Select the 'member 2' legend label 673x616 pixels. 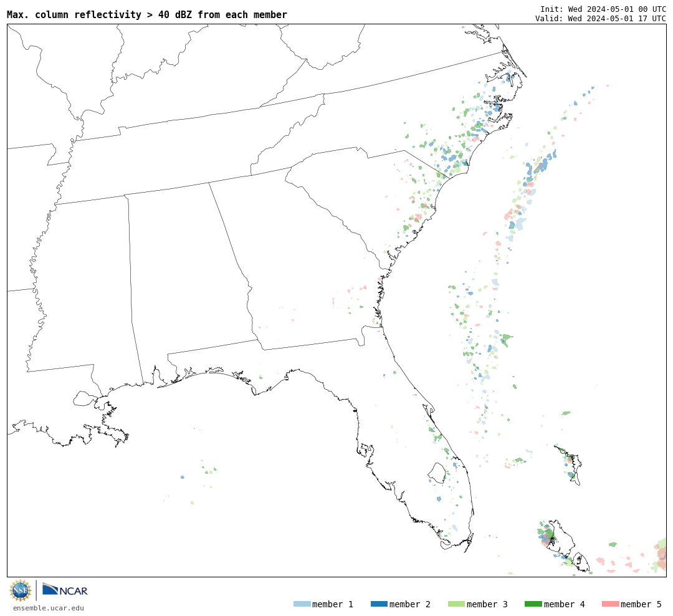pyautogui.click(x=410, y=604)
